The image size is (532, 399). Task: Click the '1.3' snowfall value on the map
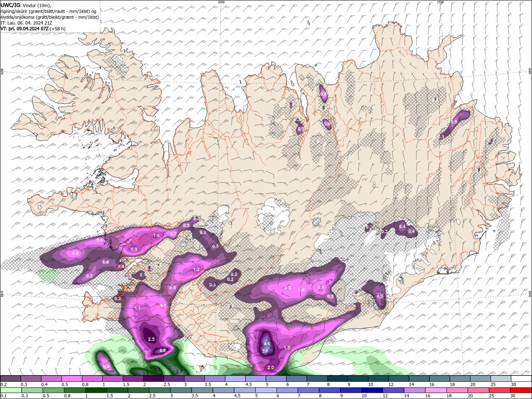(134, 250)
